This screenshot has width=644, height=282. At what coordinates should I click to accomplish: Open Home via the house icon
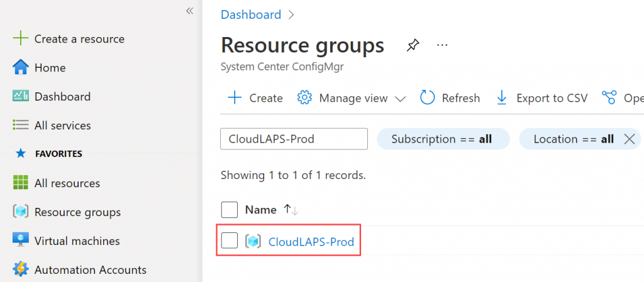(x=21, y=67)
